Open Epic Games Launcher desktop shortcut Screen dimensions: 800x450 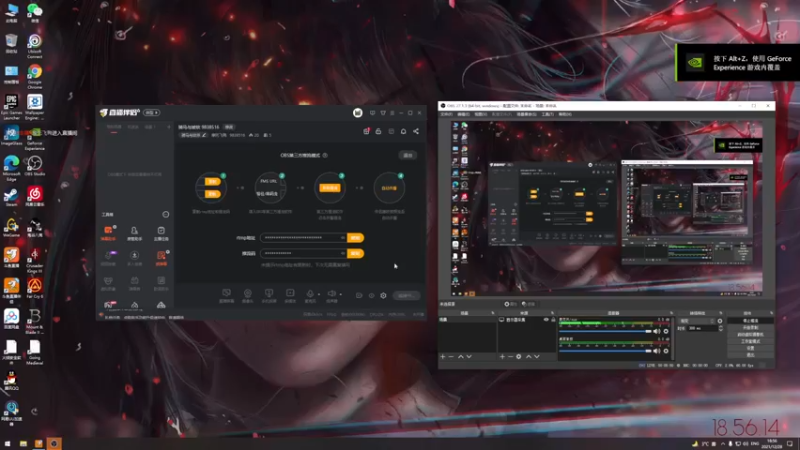[x=11, y=106]
